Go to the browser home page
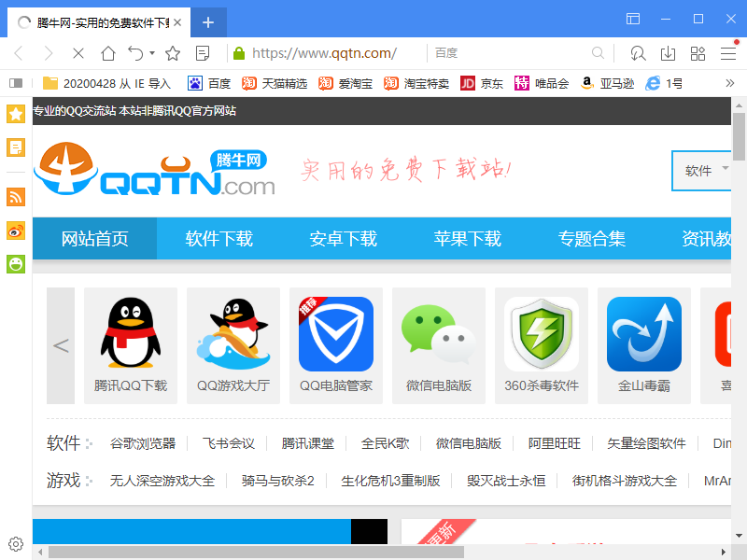The width and height of the screenshot is (747, 560). [108, 53]
